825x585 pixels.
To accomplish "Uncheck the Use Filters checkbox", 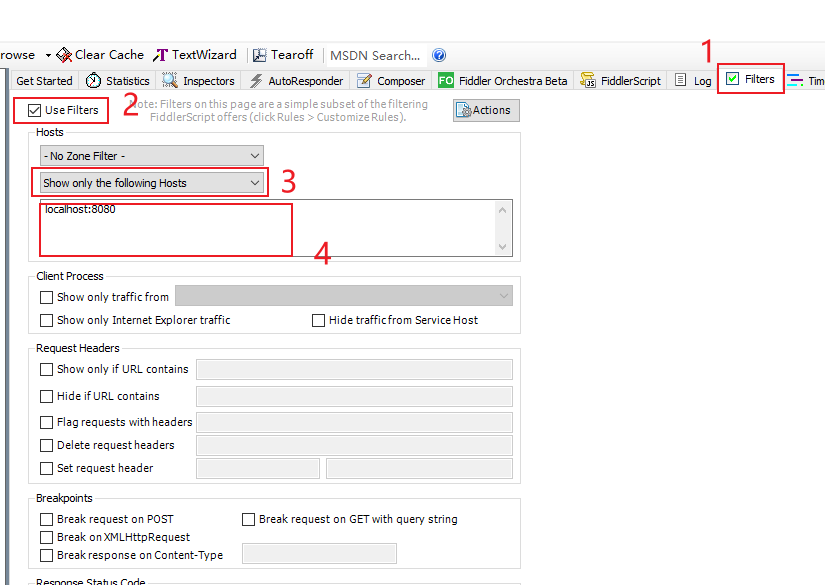I will pyautogui.click(x=35, y=110).
